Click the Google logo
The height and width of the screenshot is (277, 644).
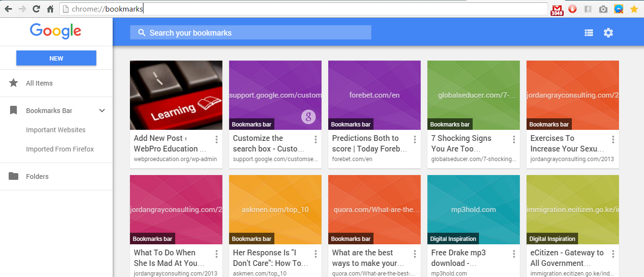click(x=56, y=31)
